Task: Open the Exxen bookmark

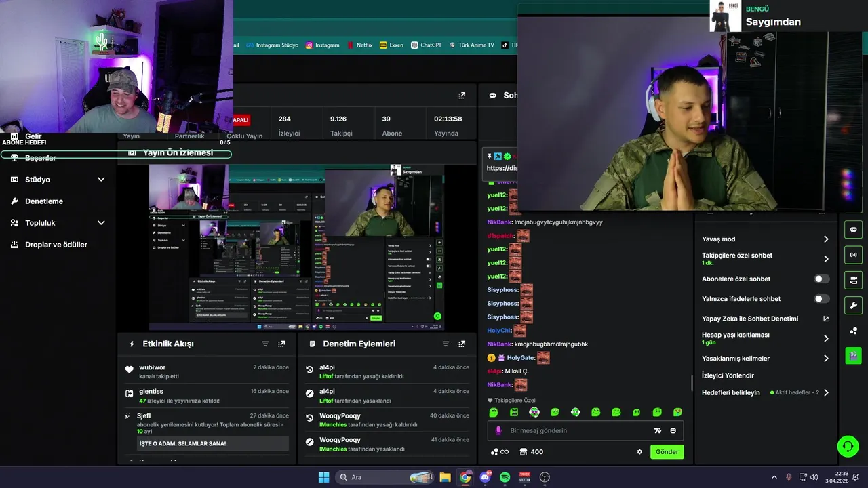Action: coord(391,45)
